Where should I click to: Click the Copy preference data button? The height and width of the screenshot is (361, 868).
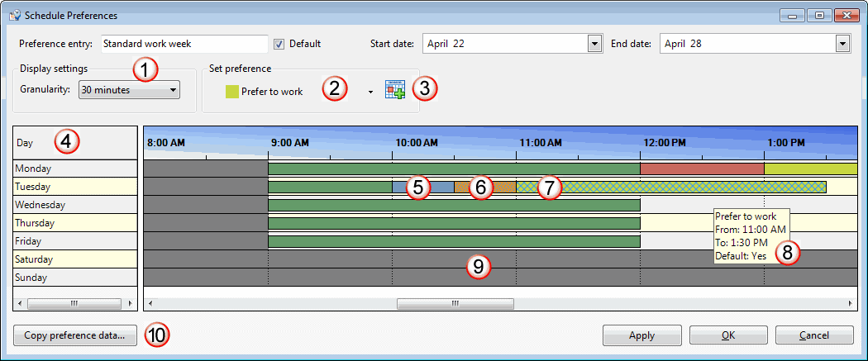75,335
